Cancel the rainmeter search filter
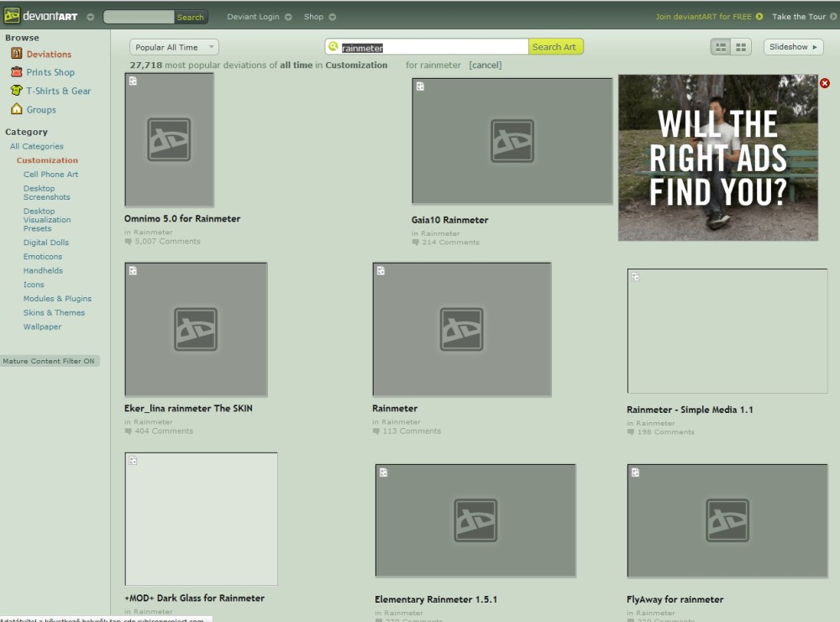Image resolution: width=840 pixels, height=622 pixels. point(485,65)
